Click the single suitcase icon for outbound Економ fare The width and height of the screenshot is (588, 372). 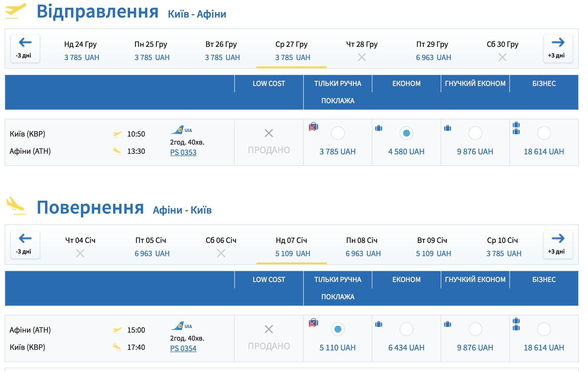(x=379, y=128)
